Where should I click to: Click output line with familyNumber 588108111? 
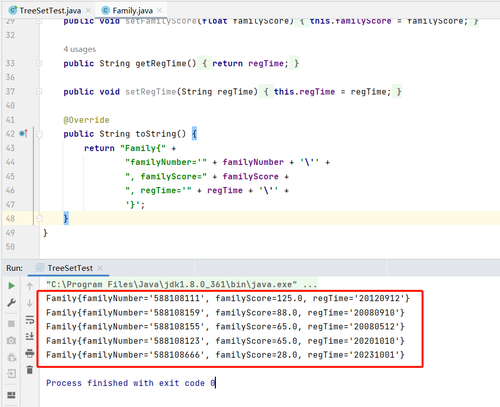(228, 298)
